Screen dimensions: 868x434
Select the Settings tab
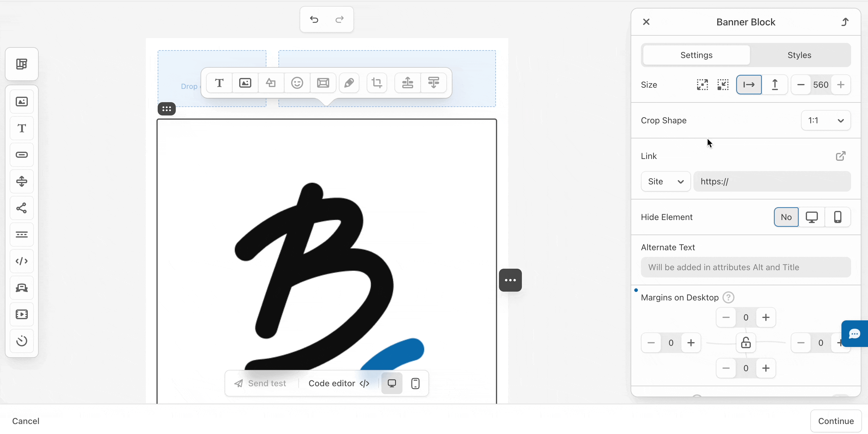[696, 55]
